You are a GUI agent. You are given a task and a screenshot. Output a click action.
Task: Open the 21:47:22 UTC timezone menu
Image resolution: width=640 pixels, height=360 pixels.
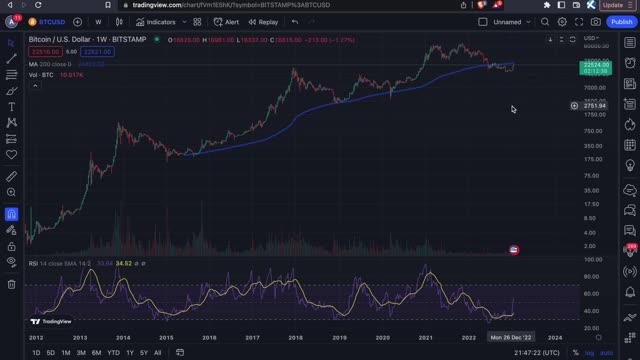point(537,353)
